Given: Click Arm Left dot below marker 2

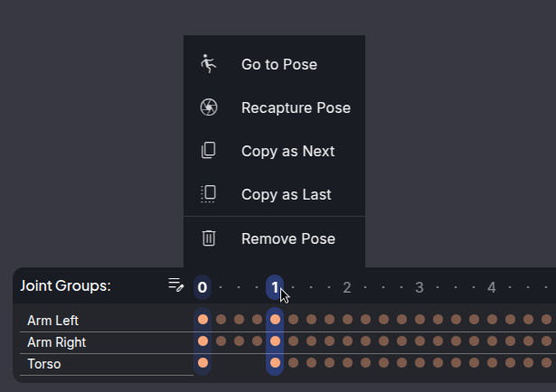Looking at the screenshot, I should coord(347,320).
